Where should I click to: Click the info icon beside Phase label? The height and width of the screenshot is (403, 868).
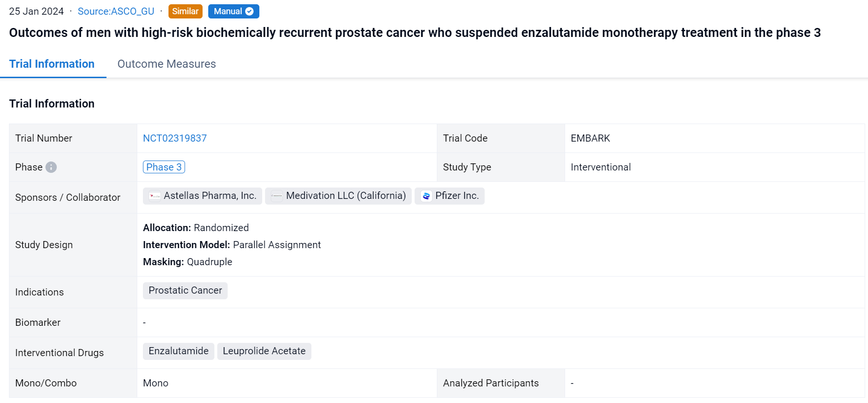tap(51, 167)
